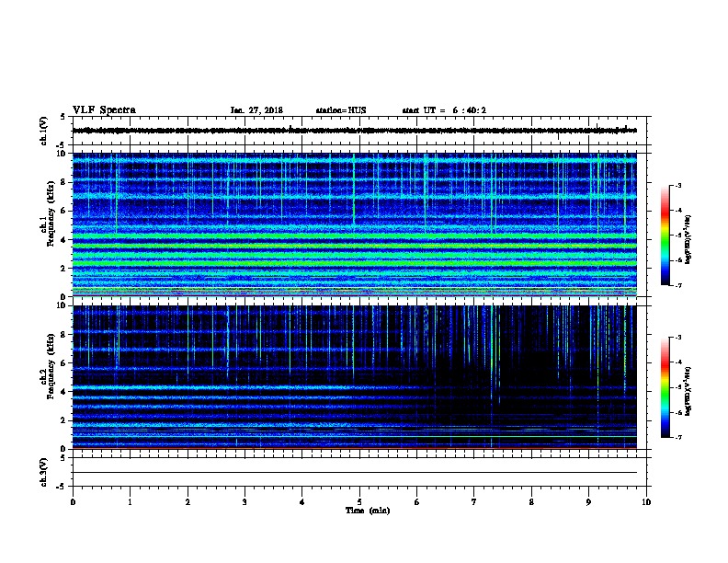Click the "ch.1(V)" waveform axis label
728x563 pixels.
(43, 131)
